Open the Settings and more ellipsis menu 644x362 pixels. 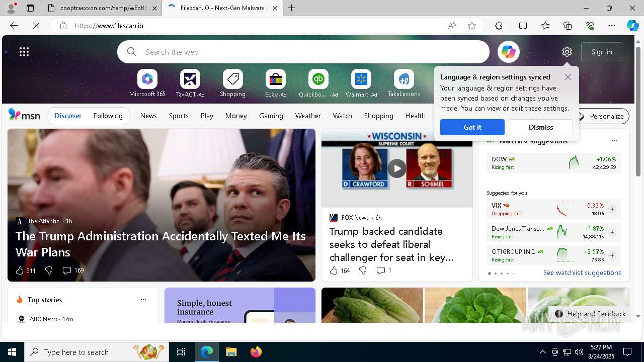612,26
